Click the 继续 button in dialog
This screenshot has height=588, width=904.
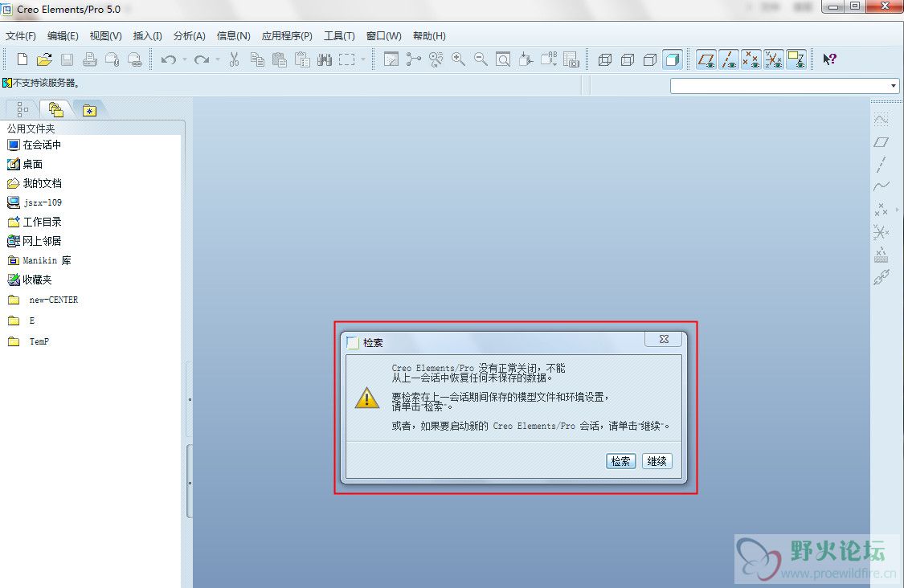(657, 461)
